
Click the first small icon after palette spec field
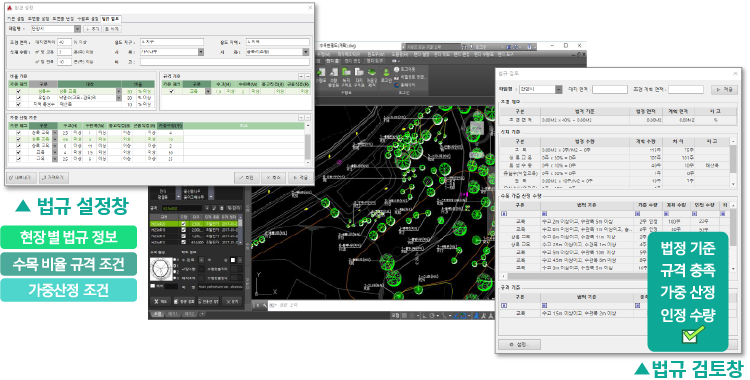(207, 208)
